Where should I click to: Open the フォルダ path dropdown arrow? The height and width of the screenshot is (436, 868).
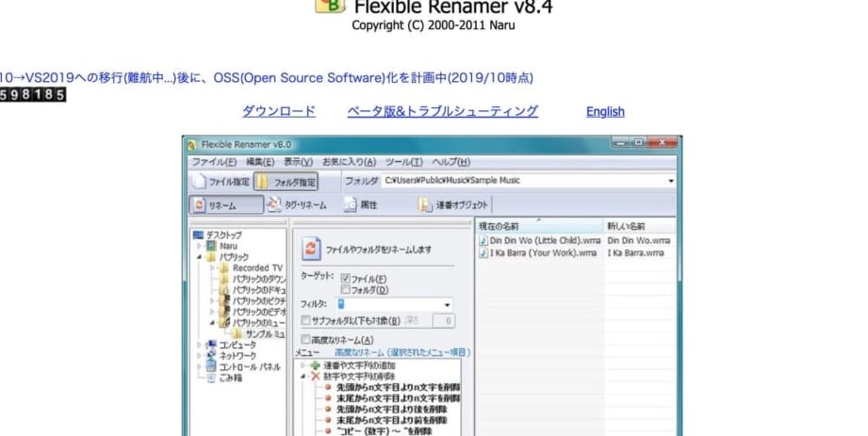671,181
